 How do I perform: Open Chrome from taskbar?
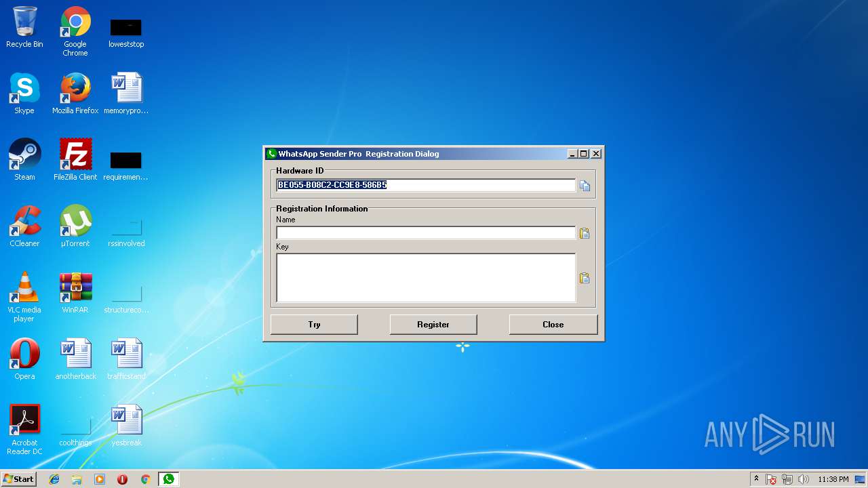coord(145,479)
